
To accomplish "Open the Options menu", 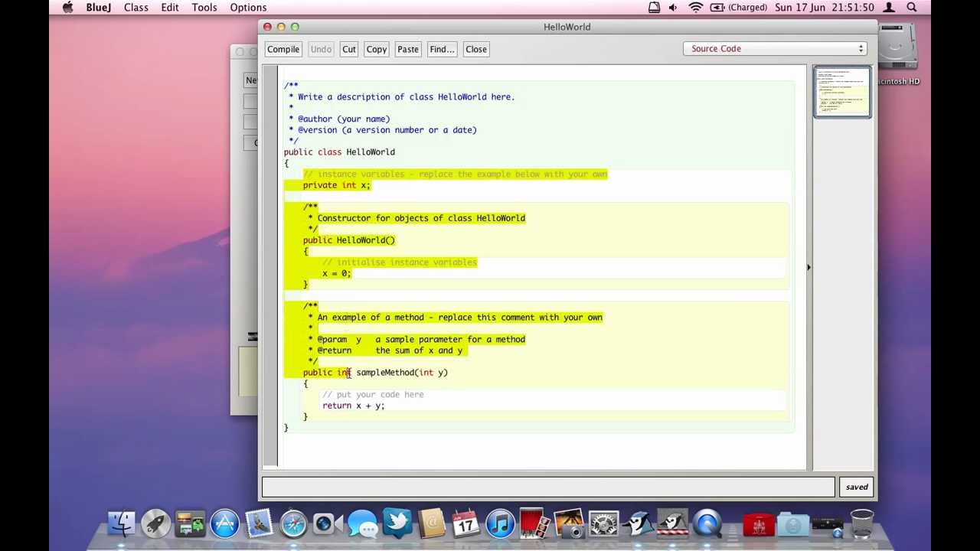I will pyautogui.click(x=248, y=8).
